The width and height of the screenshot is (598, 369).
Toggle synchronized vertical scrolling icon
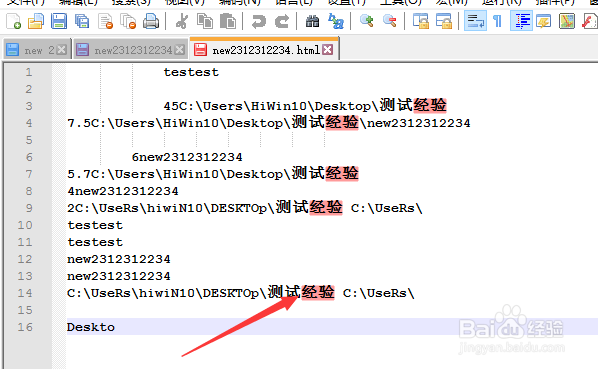pos(421,21)
